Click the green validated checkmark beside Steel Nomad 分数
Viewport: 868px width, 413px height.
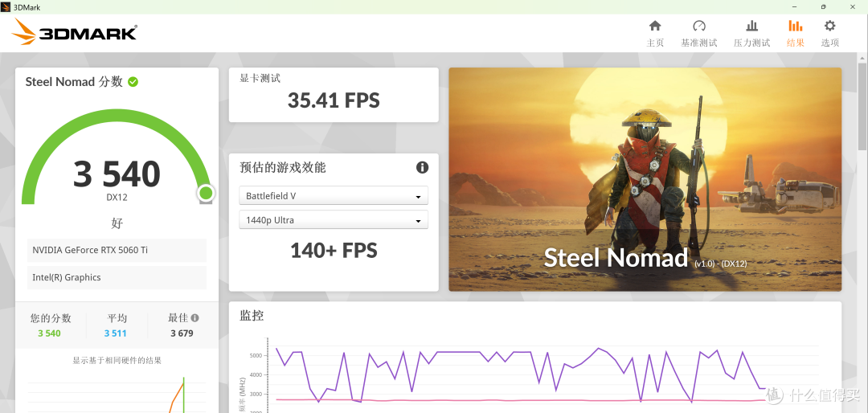click(133, 82)
